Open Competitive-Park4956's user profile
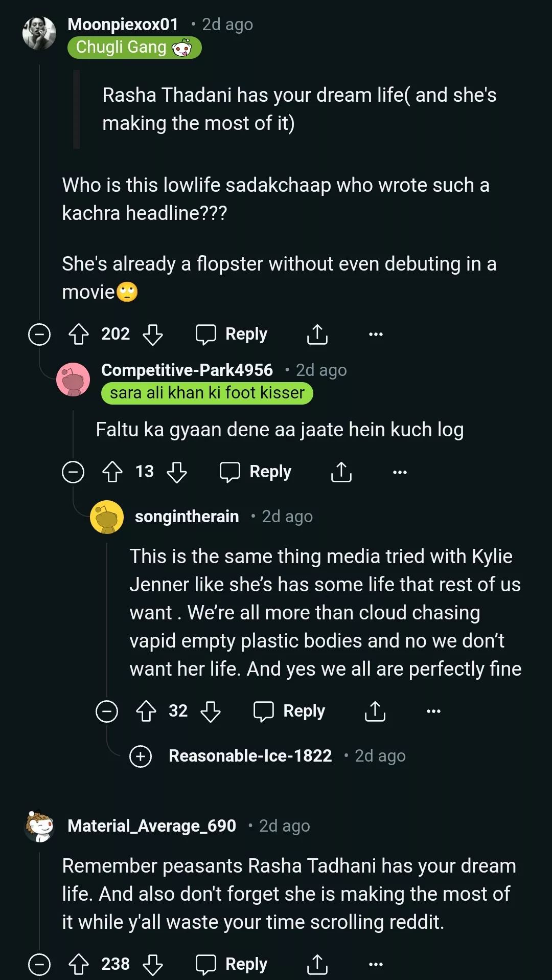This screenshot has height=980, width=552. 187,370
